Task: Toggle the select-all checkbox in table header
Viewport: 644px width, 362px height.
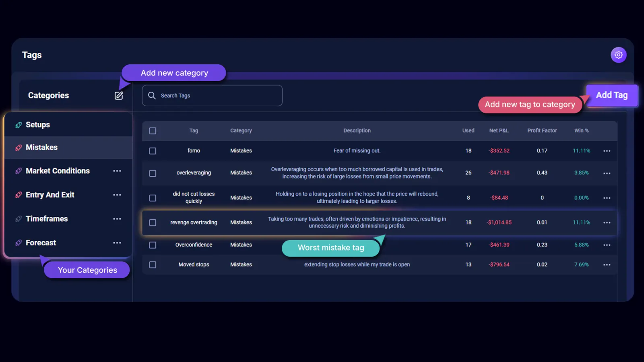Action: 153,131
